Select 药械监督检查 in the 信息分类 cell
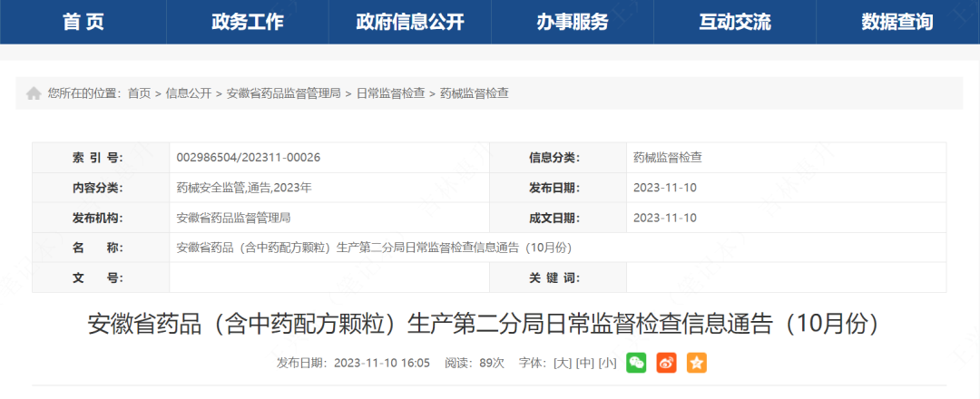Viewport: 980px width, 399px height. pos(668,158)
